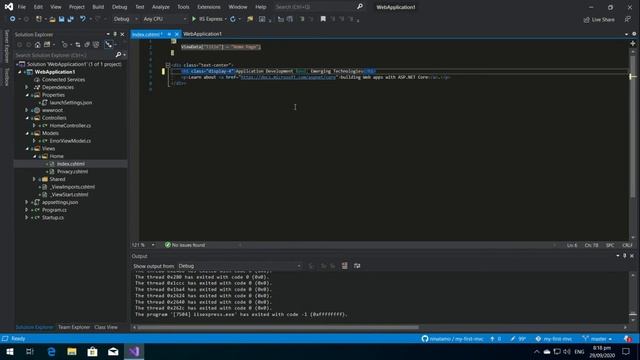Viewport: 640px width, 360px height.
Task: Select _ViewImports.cshtml in Solution Explorer
Action: 73,187
